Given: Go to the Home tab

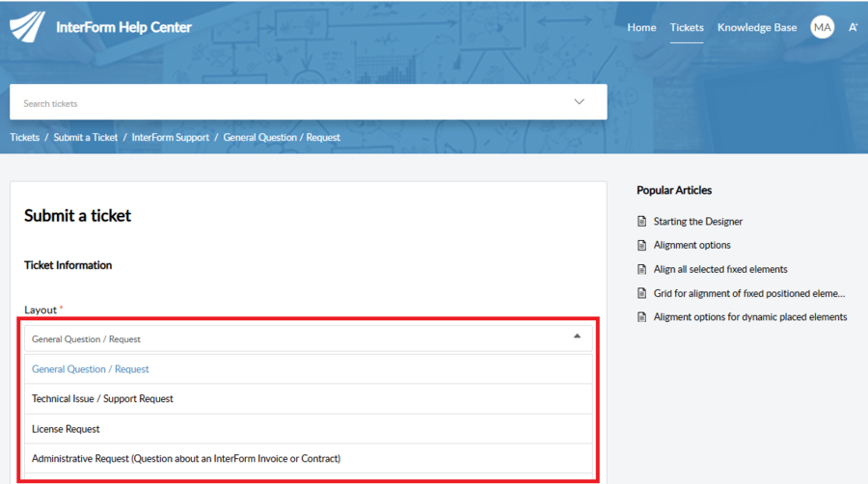Looking at the screenshot, I should click(x=641, y=27).
